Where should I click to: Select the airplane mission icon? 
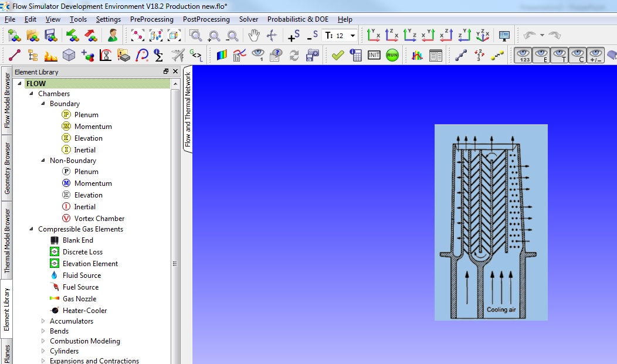point(178,56)
